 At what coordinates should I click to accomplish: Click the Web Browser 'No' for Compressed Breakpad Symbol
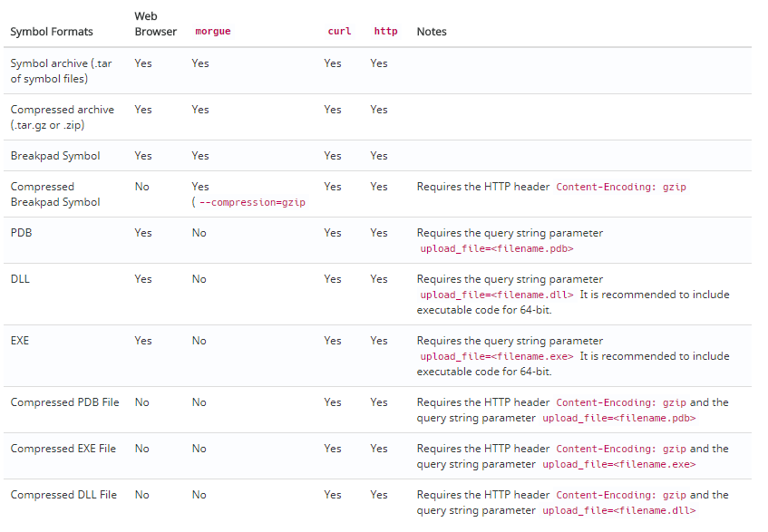coord(142,187)
